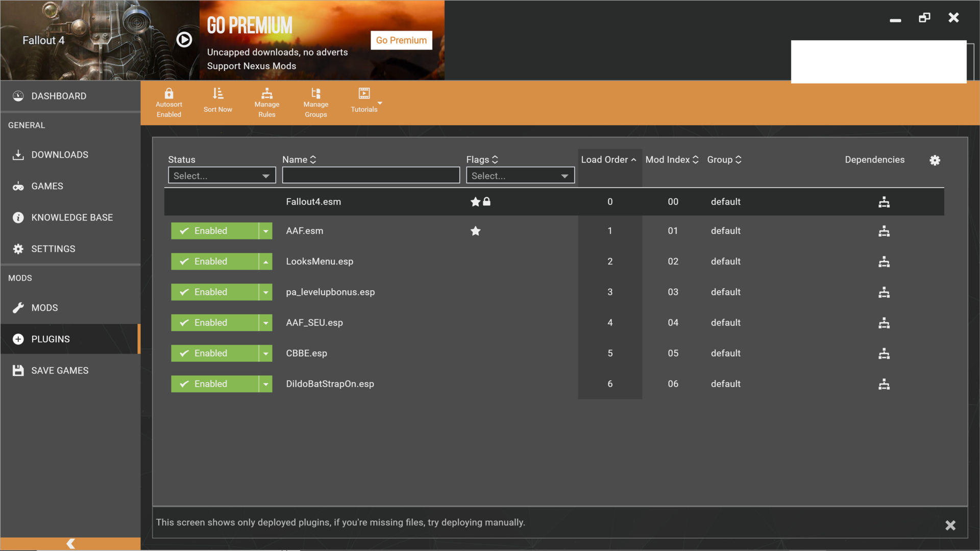Open table settings gear icon
The width and height of the screenshot is (980, 551).
pyautogui.click(x=935, y=160)
